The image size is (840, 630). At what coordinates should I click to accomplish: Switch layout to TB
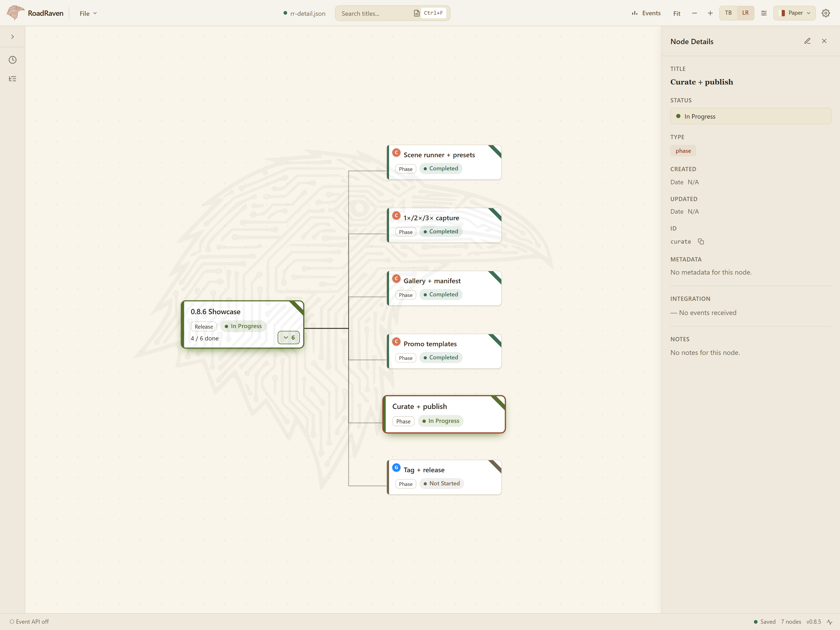pyautogui.click(x=728, y=13)
